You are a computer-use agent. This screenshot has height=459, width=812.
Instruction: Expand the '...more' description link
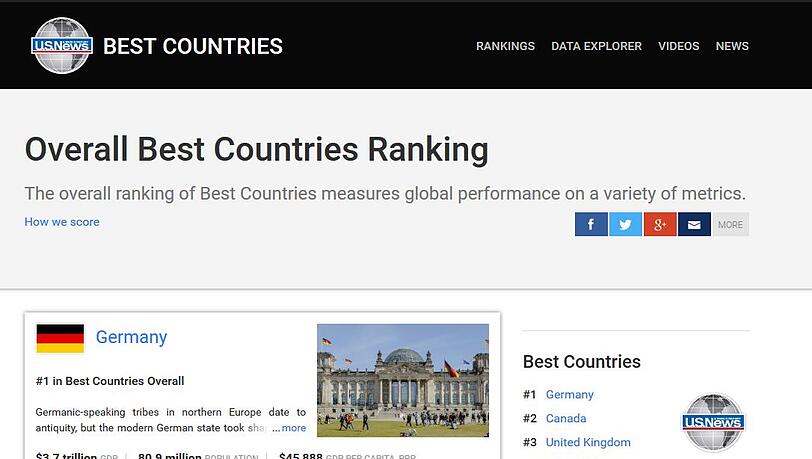[289, 428]
